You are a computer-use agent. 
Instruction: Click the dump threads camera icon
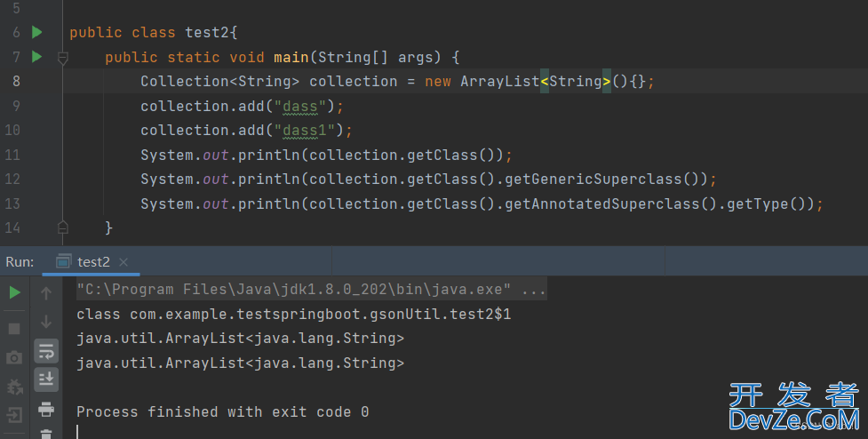coord(14,358)
